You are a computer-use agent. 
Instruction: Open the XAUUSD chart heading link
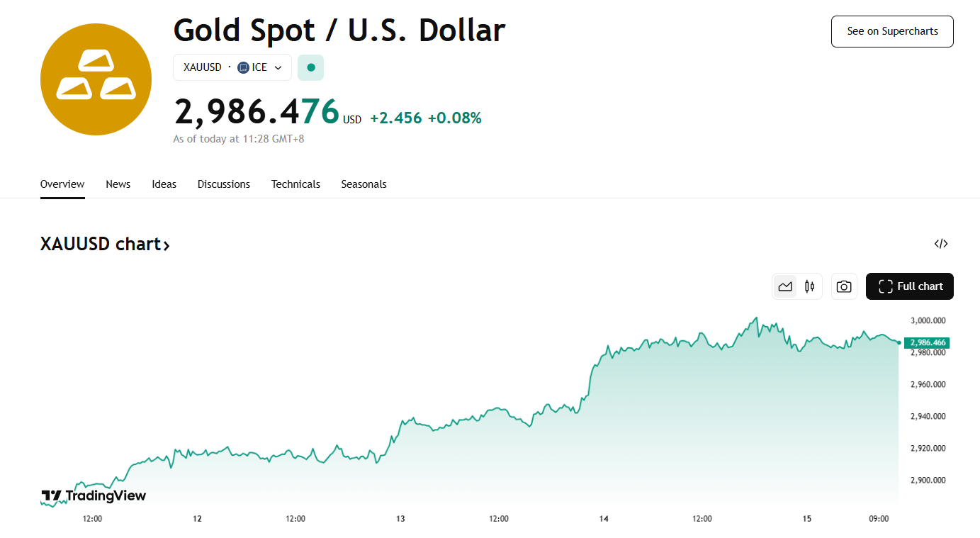(x=105, y=244)
